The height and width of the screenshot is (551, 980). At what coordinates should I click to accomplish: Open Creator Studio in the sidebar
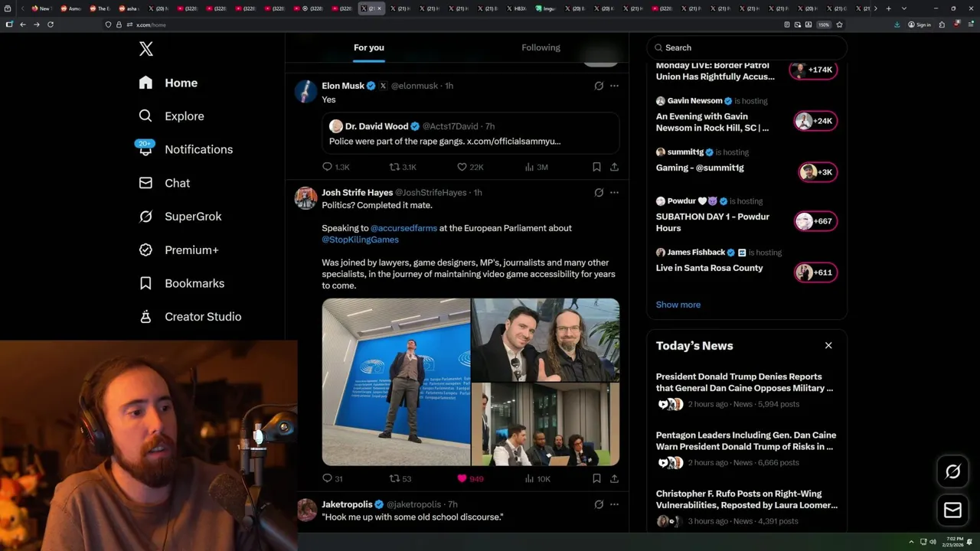(x=191, y=317)
